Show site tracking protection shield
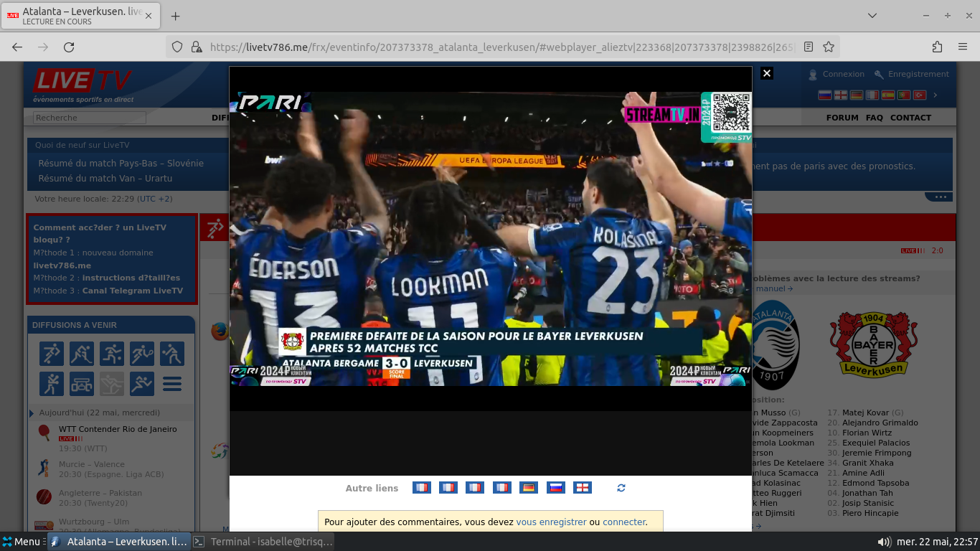The image size is (980, 551). click(x=177, y=47)
